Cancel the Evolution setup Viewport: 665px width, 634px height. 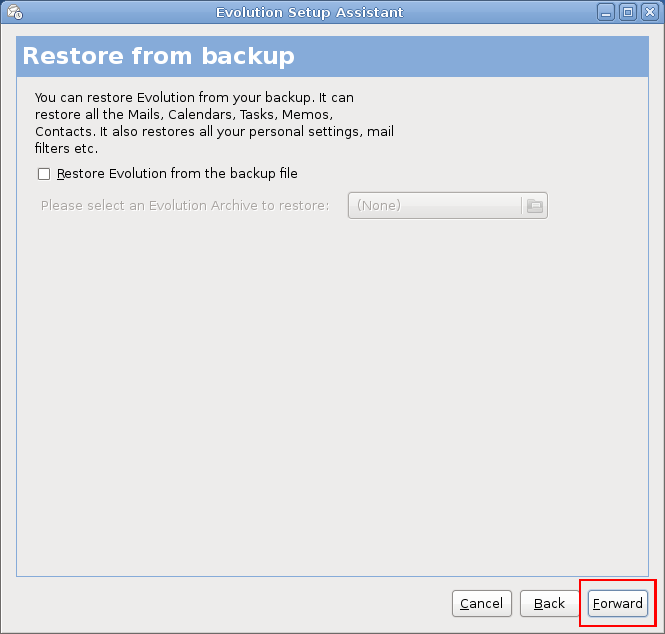pyautogui.click(x=482, y=603)
